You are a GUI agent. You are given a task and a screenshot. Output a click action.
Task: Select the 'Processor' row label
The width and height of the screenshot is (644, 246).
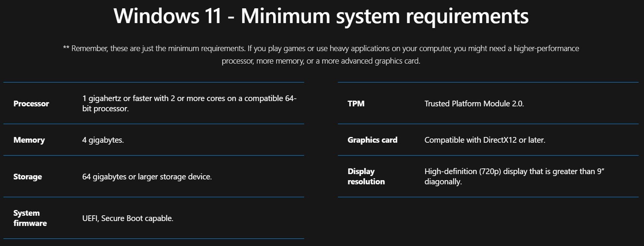[31, 103]
